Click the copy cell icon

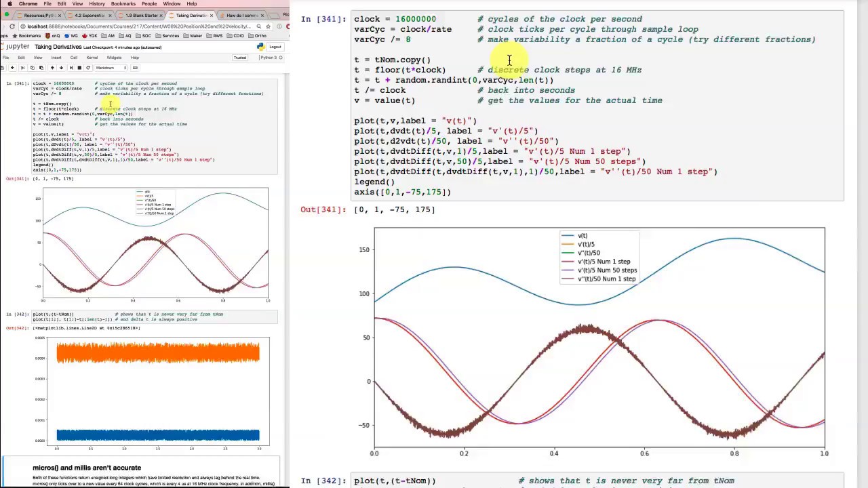(32, 68)
